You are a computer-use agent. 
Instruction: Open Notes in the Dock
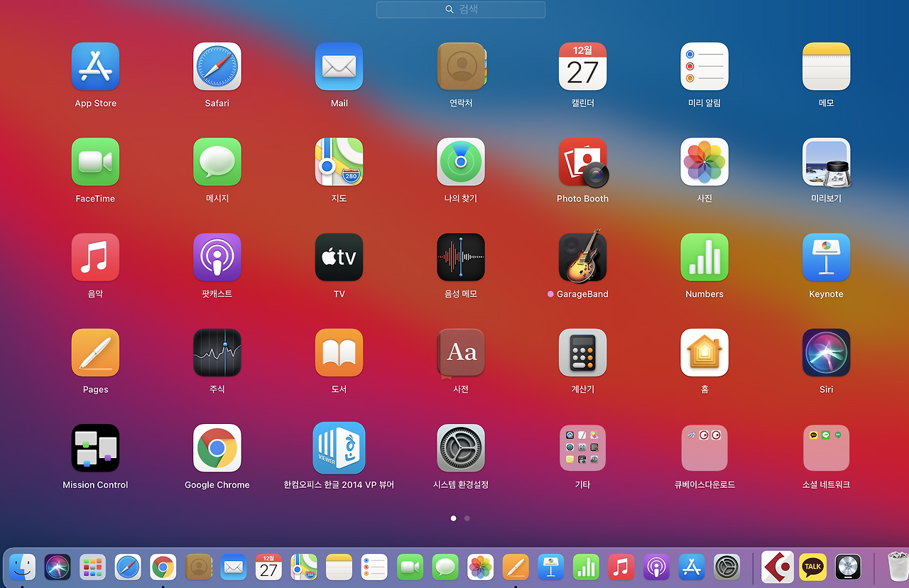(339, 567)
